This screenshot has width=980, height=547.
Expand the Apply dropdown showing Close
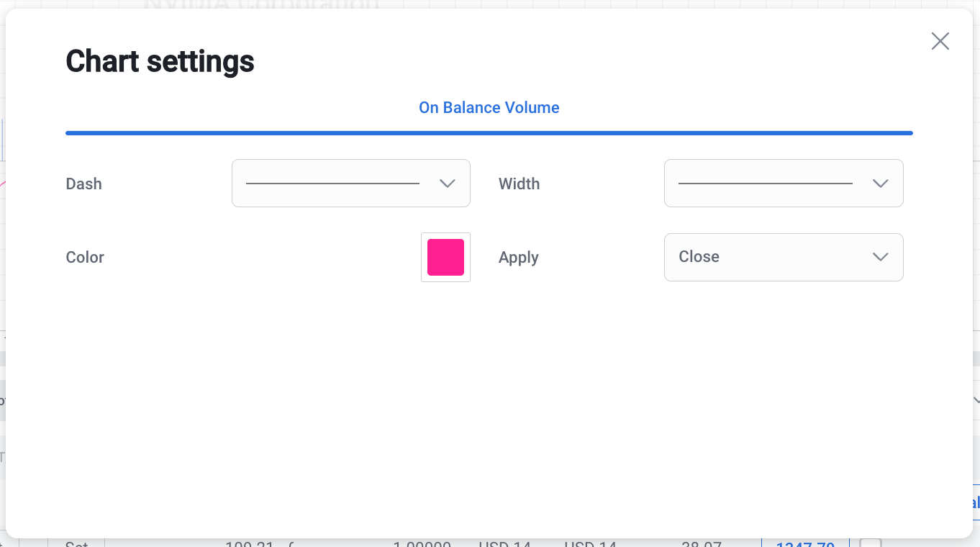[783, 257]
